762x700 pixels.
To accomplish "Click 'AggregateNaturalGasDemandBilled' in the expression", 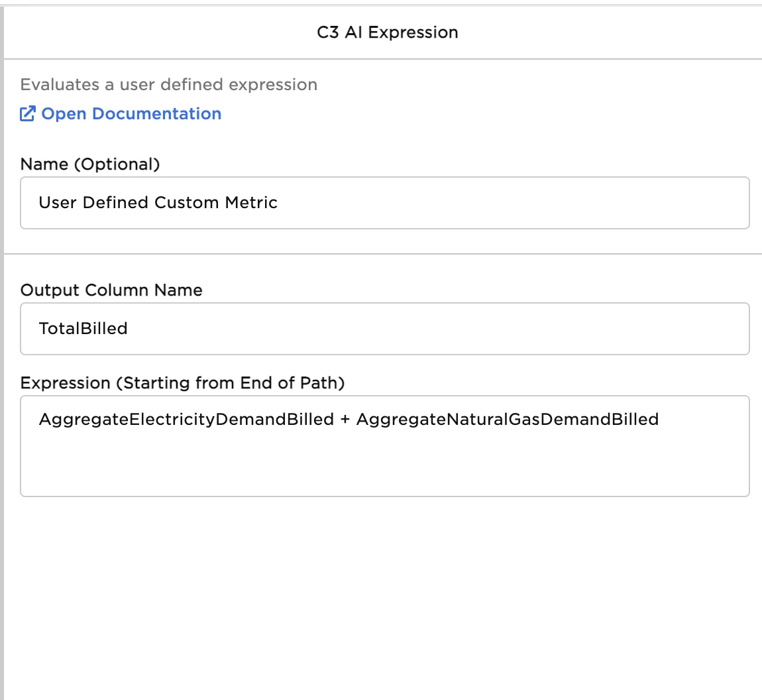I will (507, 420).
